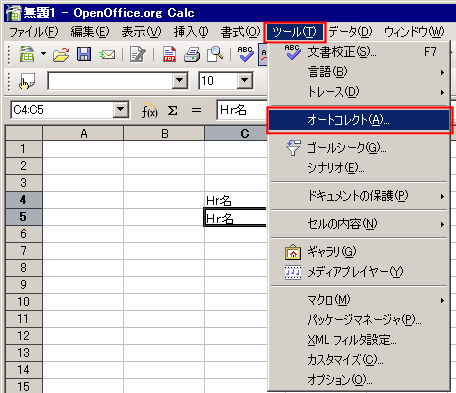The width and height of the screenshot is (456, 393).
Task: Open the 表示(V) menu
Action: click(x=141, y=32)
